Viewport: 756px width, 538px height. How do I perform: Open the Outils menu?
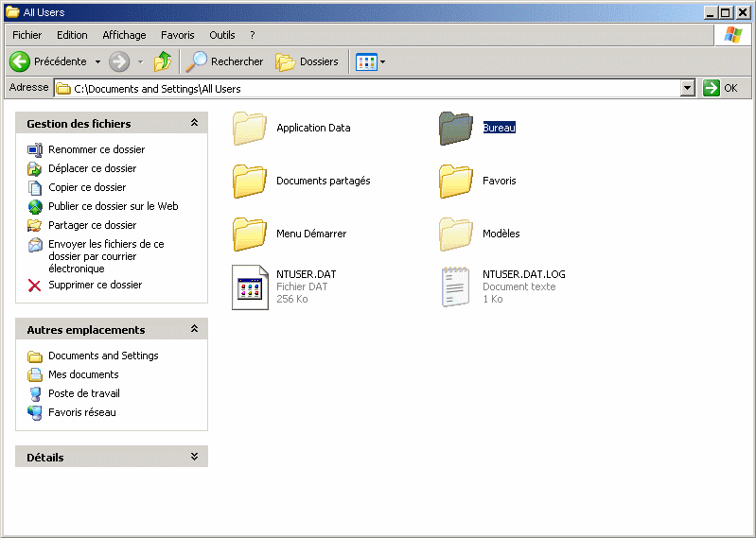coord(221,35)
